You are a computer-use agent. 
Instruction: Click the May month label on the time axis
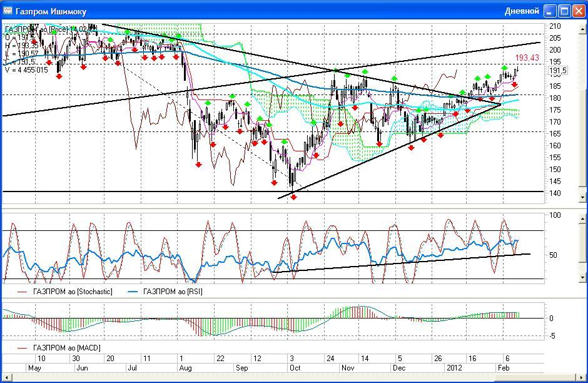(34, 368)
